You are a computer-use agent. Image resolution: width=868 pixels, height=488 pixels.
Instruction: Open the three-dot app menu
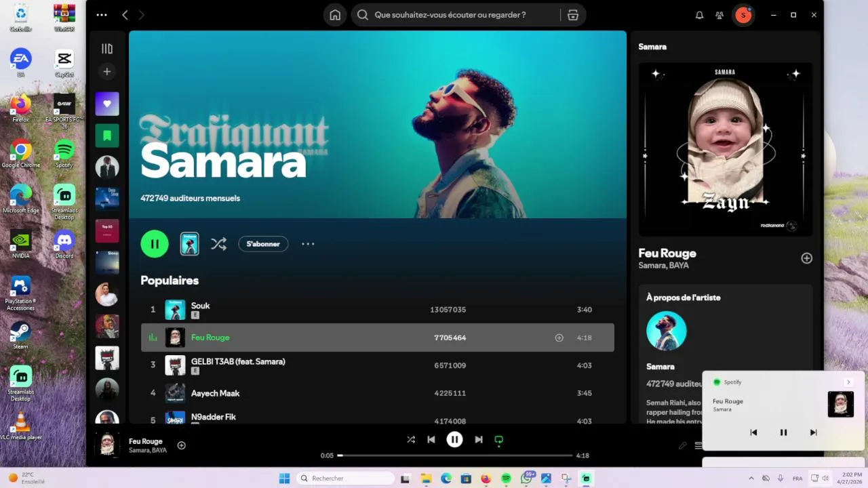tap(102, 15)
